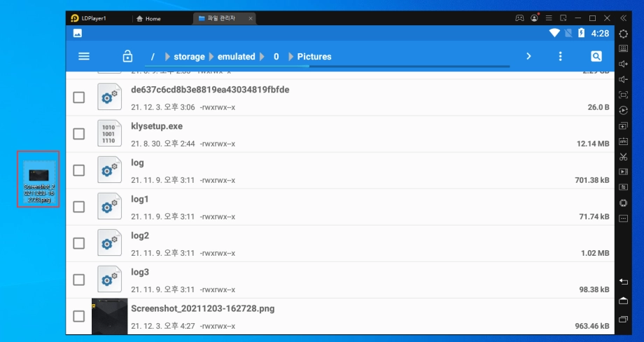Toggle fullscreen from LDPlayer sidebar
Screen dimensions: 644x342
(624, 95)
